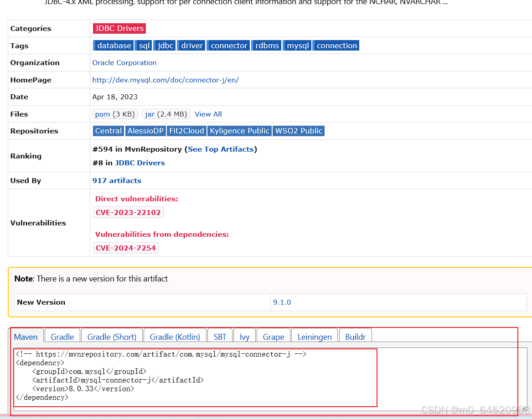Screen dimensions: 532x419
Task: Visit the dev.mysql.com connector-j homepage link
Action: 165,80
